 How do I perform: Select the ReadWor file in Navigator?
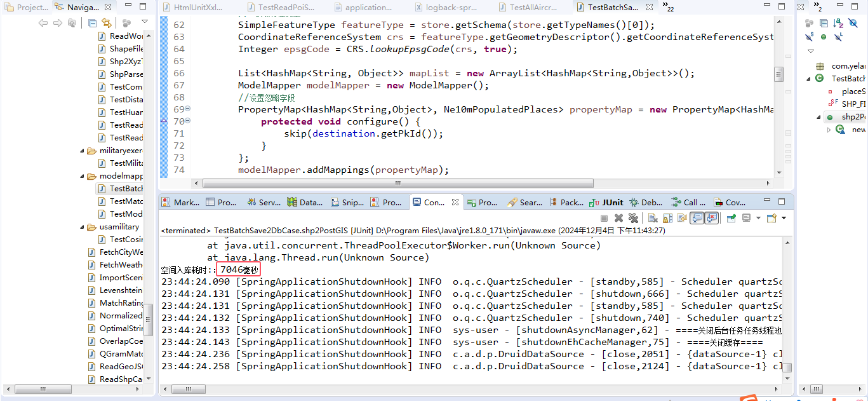click(x=121, y=36)
